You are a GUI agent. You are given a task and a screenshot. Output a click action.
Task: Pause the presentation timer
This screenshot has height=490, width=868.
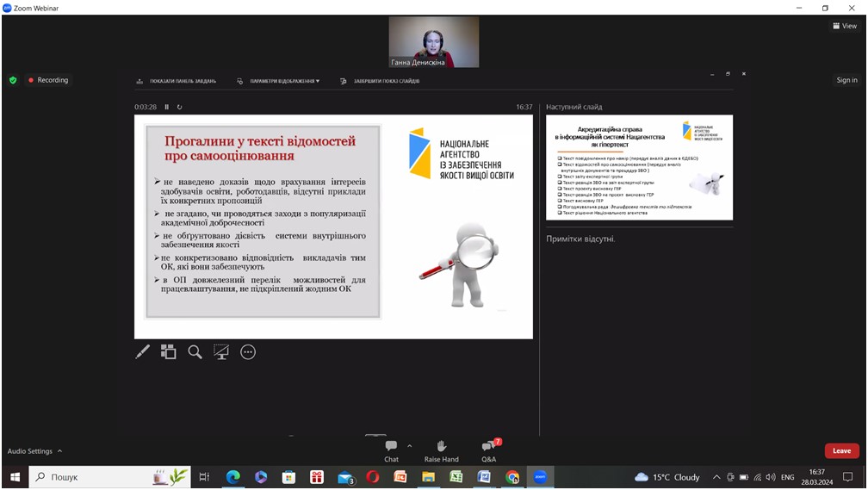click(x=167, y=107)
